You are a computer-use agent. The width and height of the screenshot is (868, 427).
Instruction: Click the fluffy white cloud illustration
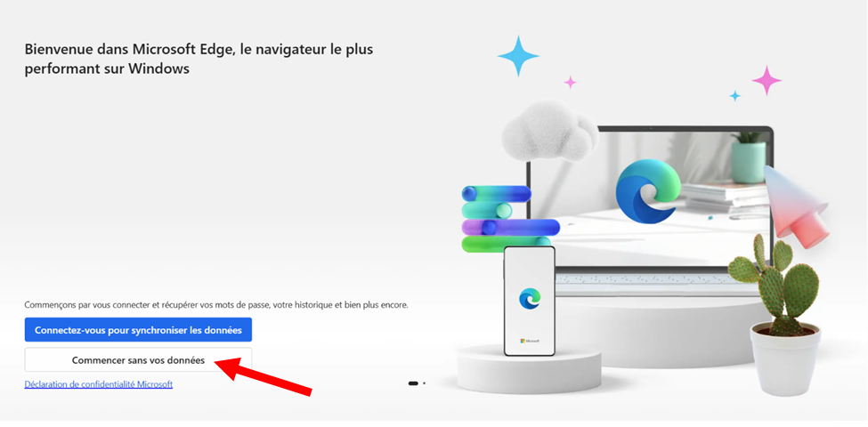tap(549, 132)
